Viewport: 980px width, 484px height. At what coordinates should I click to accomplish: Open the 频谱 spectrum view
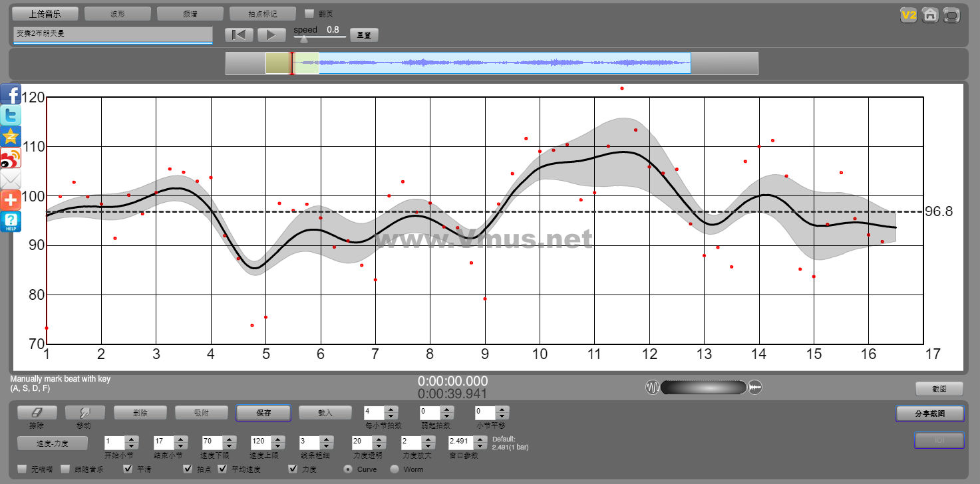point(190,14)
